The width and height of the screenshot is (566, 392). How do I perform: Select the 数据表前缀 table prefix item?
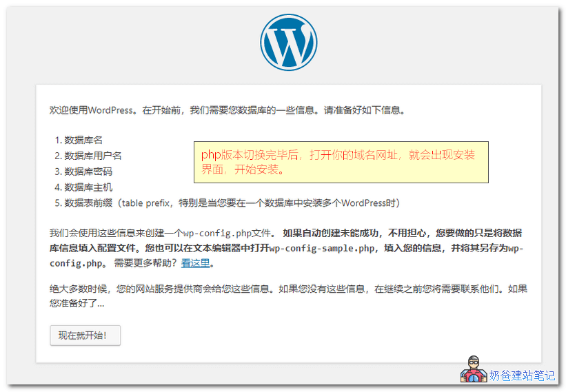click(x=232, y=203)
